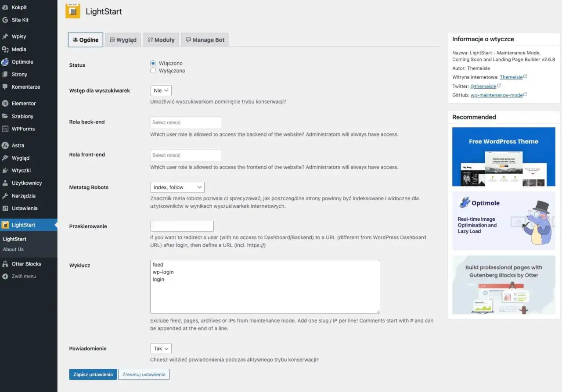Click the Szablony folder icon

pyautogui.click(x=5, y=116)
